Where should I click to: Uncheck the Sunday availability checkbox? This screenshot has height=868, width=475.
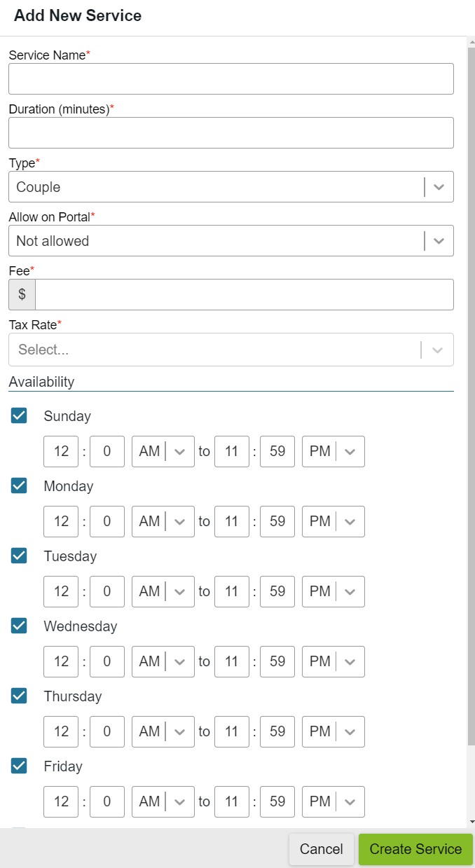[x=19, y=415]
